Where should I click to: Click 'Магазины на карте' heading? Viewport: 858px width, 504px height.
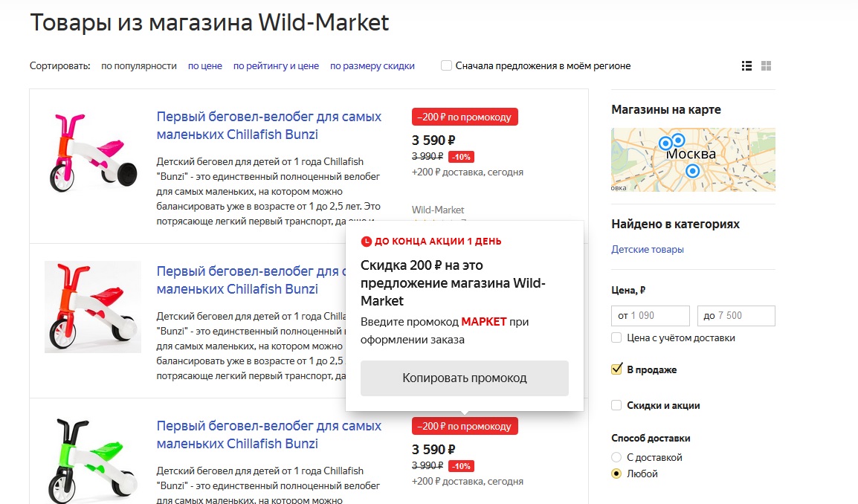pyautogui.click(x=666, y=109)
